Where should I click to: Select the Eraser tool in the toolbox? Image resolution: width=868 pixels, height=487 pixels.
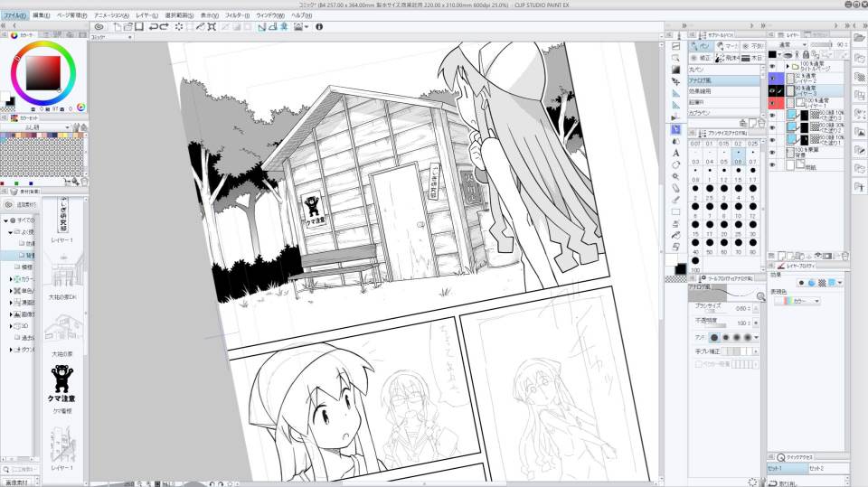676,188
